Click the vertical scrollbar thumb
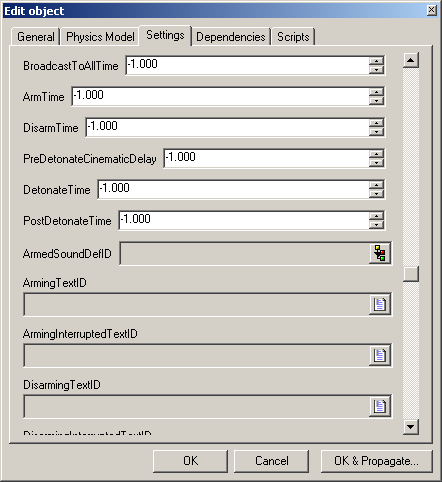 pyautogui.click(x=411, y=274)
